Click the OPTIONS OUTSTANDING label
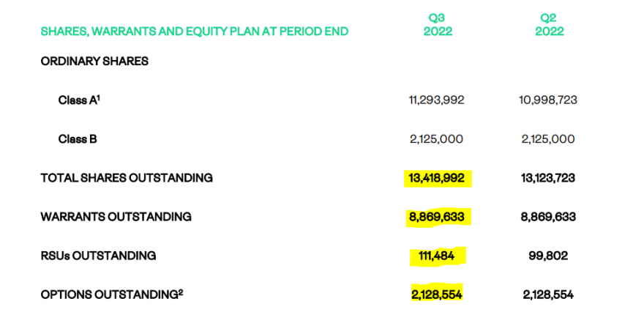Viewport: 644px width, 323px height. tap(111, 294)
